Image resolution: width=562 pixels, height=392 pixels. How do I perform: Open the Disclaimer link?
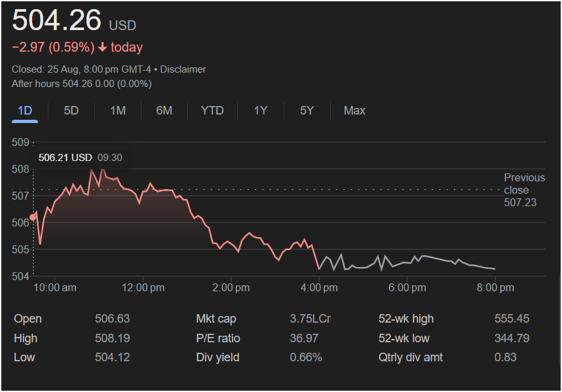point(183,69)
